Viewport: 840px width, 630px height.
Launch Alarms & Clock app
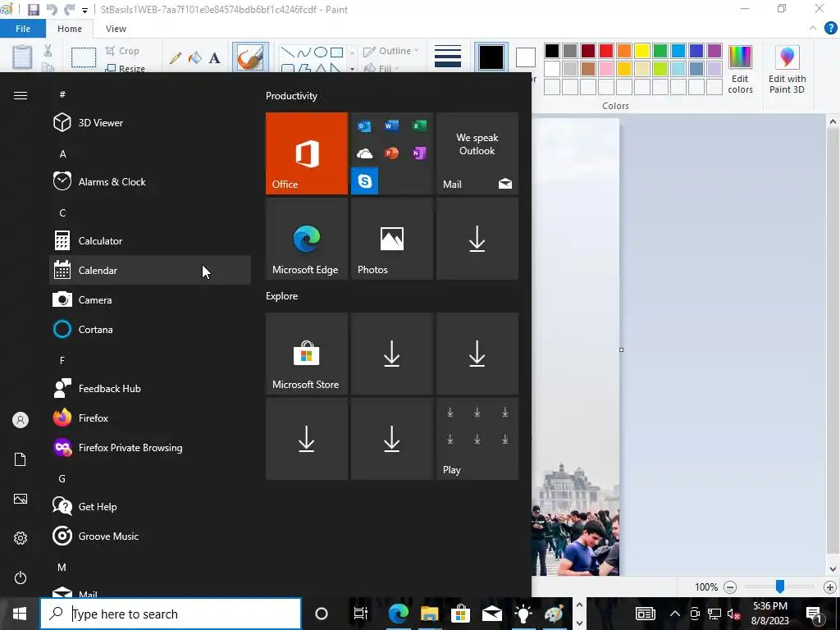(150, 181)
